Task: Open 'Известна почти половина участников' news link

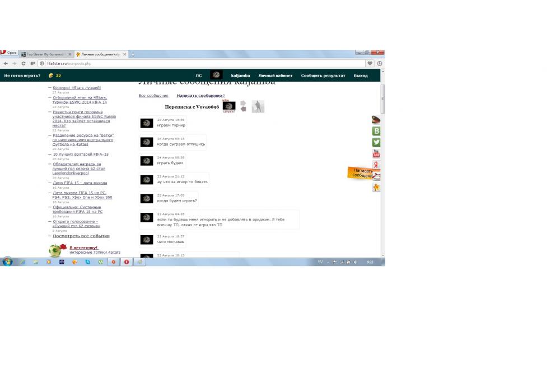Action: [x=84, y=119]
